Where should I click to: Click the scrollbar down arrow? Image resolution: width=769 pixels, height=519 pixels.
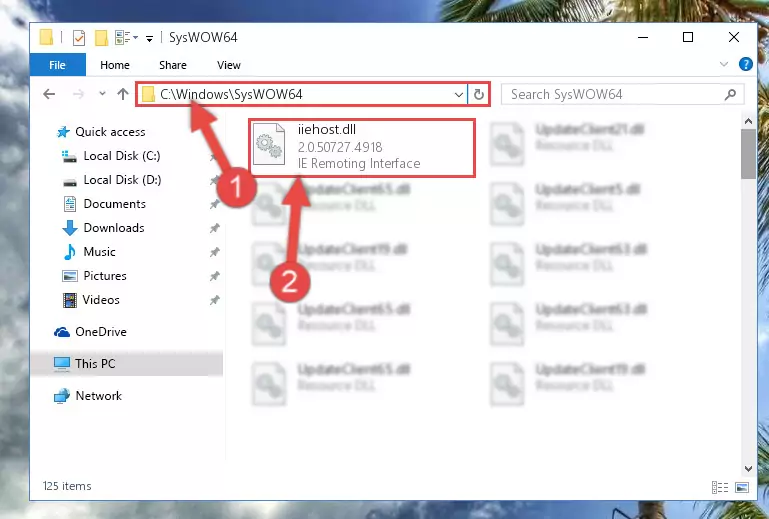point(748,468)
